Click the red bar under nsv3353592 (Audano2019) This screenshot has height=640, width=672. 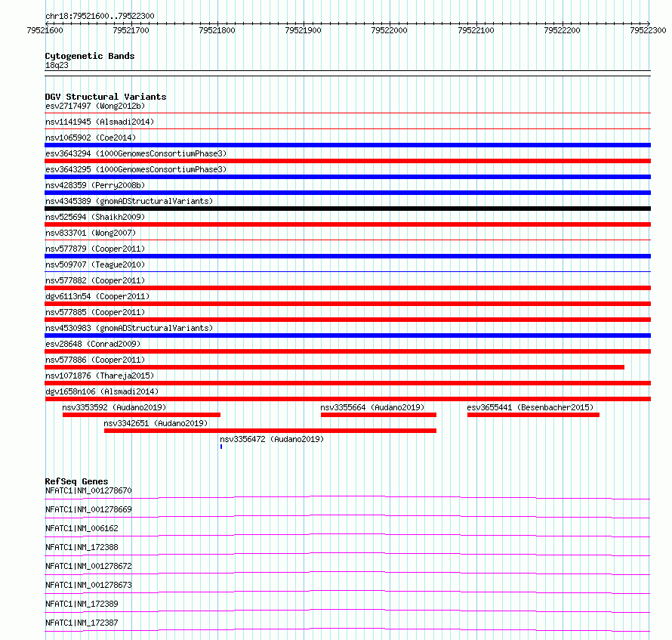coord(141,415)
